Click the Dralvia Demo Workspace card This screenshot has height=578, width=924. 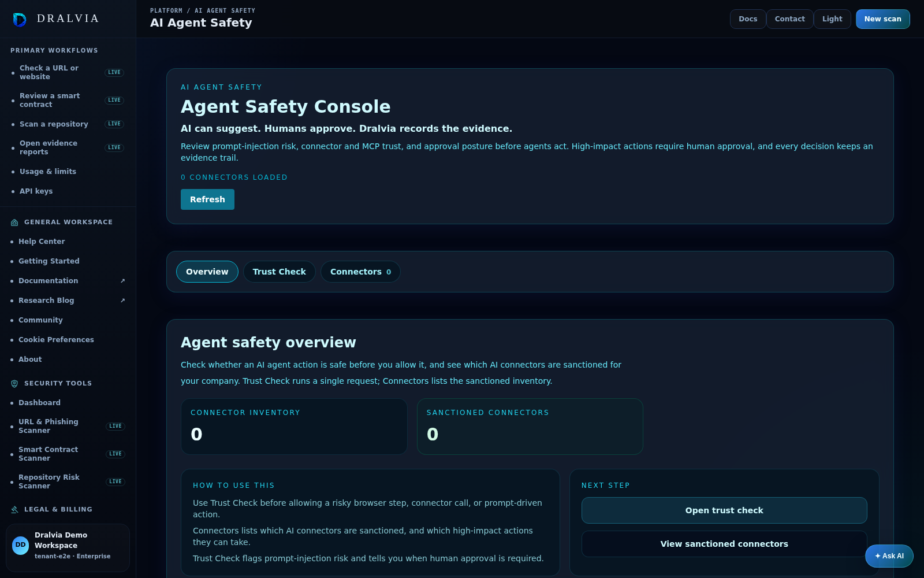[68, 548]
